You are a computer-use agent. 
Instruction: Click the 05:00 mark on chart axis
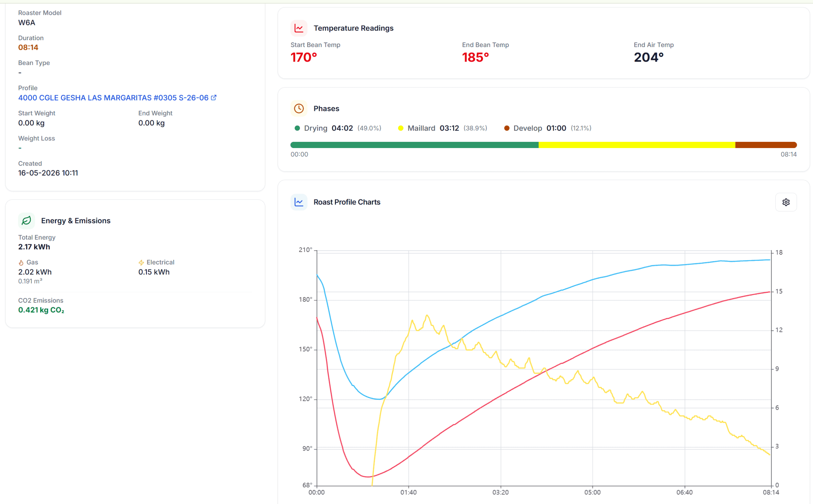(x=592, y=492)
